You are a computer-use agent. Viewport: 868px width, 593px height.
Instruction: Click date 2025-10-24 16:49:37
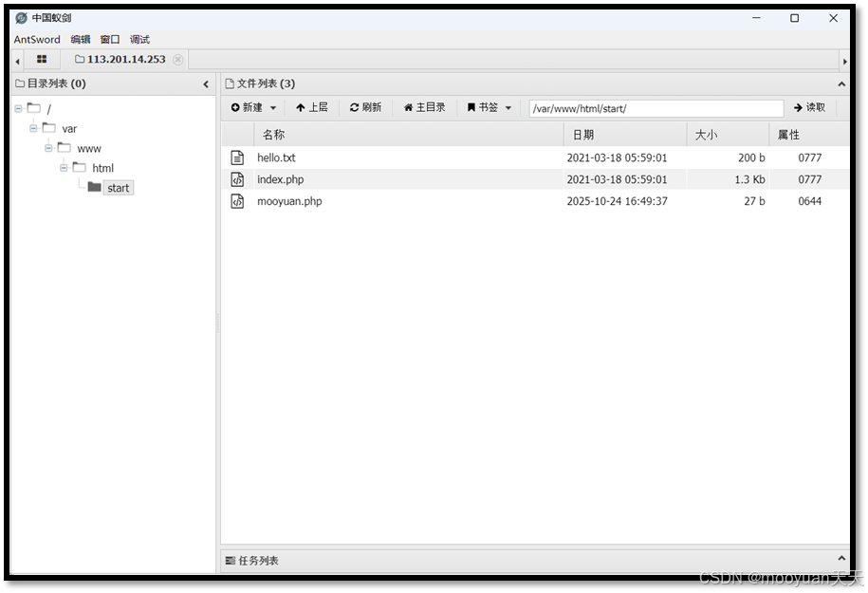tap(617, 201)
